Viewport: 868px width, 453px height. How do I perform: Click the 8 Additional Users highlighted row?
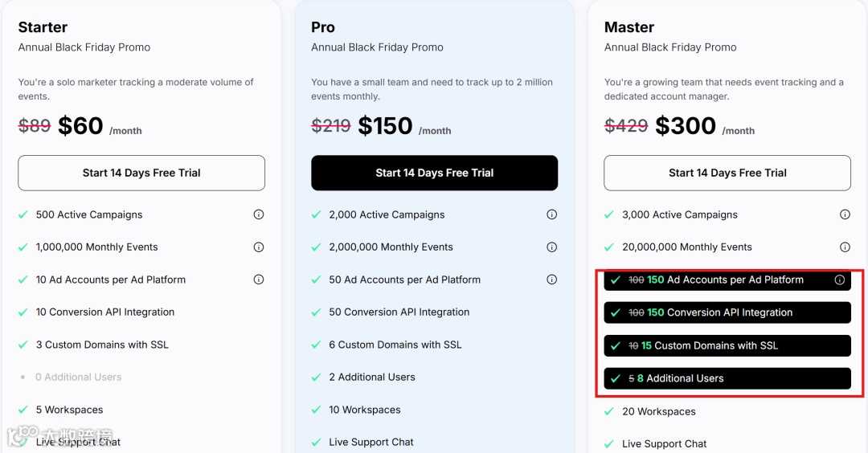(x=727, y=378)
